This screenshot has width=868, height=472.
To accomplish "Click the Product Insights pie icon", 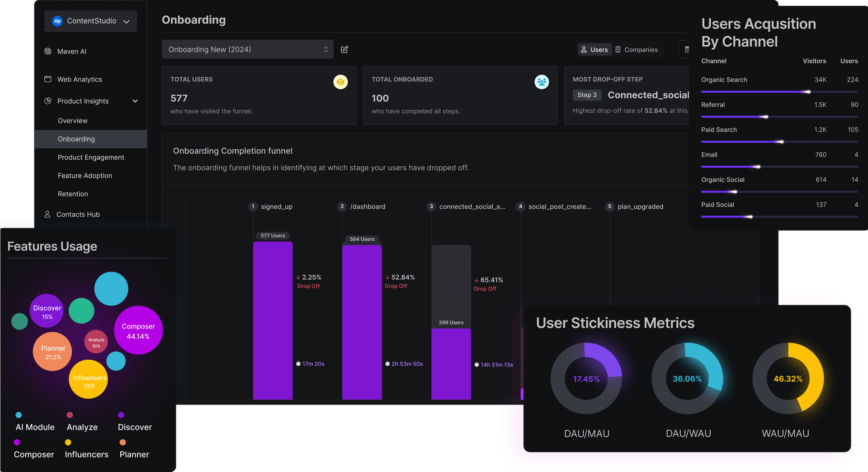I will click(48, 101).
